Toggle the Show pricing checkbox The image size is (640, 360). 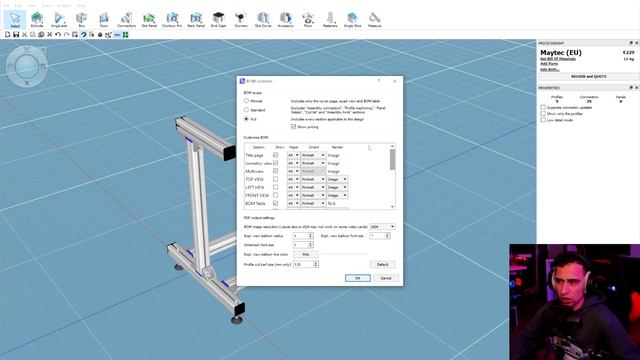[x=293, y=127]
